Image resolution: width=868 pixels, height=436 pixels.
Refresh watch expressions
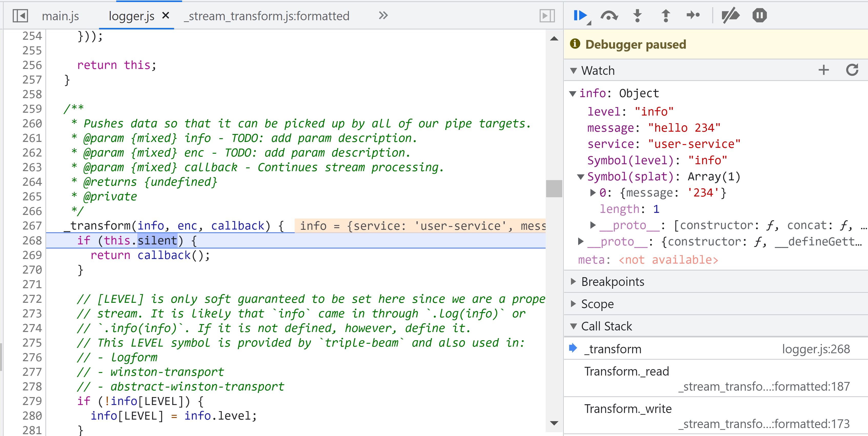point(852,70)
